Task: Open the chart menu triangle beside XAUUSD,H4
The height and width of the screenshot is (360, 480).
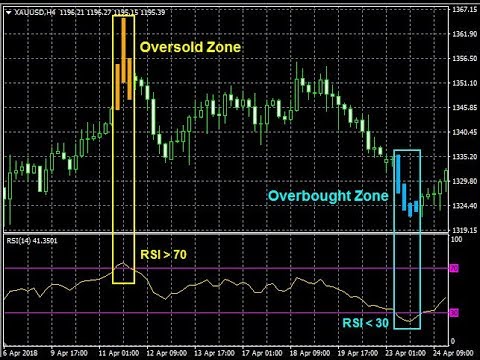Action: click(x=9, y=13)
